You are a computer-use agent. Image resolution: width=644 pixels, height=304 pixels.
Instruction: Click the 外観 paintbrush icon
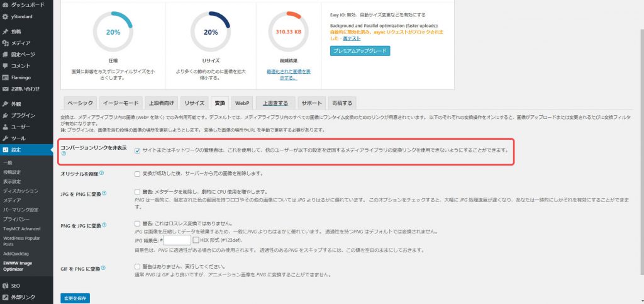point(6,104)
